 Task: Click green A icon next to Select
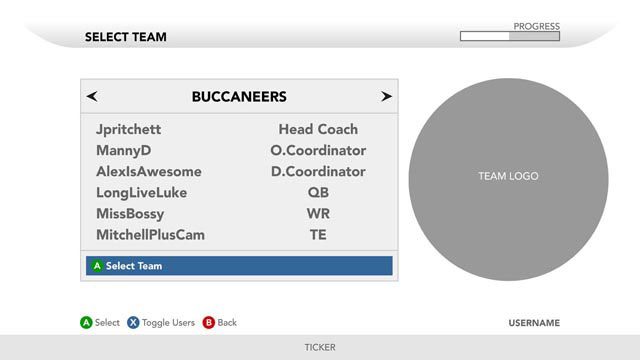pyautogui.click(x=86, y=322)
